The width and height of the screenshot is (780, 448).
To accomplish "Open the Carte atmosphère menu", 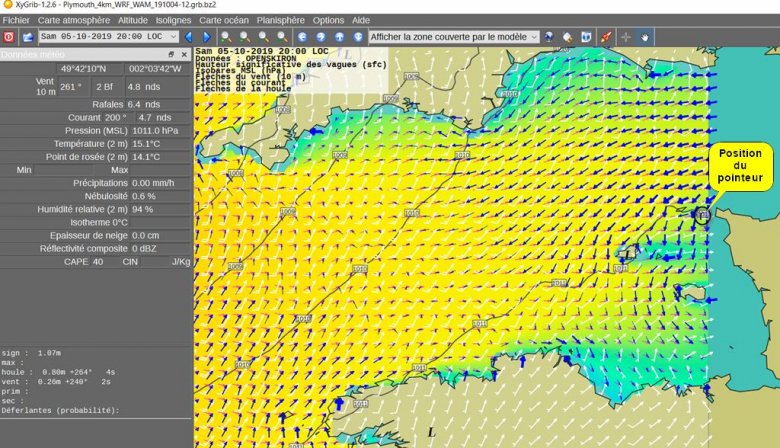I will [74, 20].
